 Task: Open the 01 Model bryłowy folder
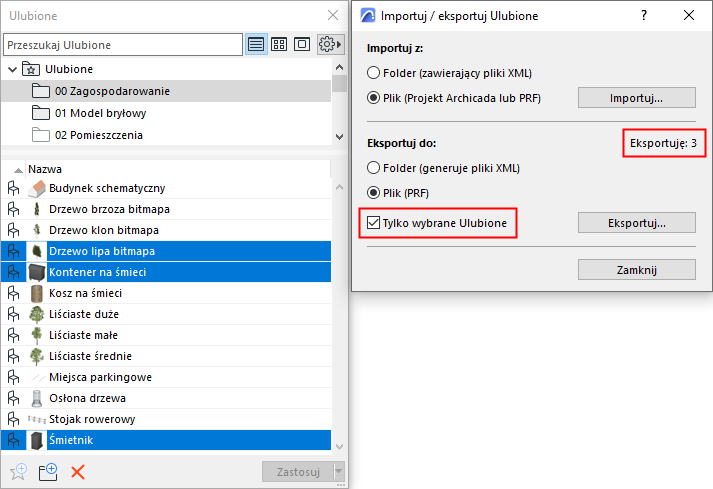coord(98,113)
